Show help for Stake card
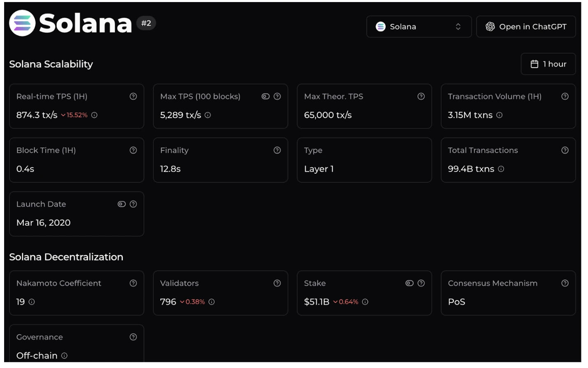The height and width of the screenshot is (368, 588). point(421,283)
